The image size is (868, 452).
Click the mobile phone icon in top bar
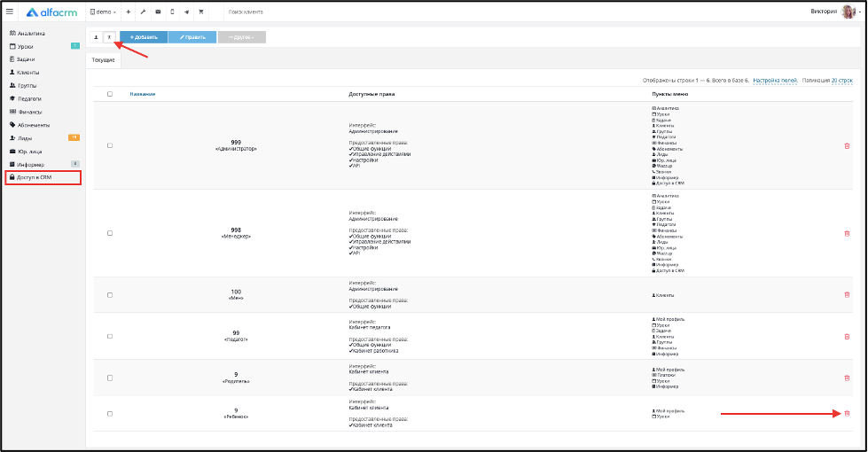click(172, 12)
